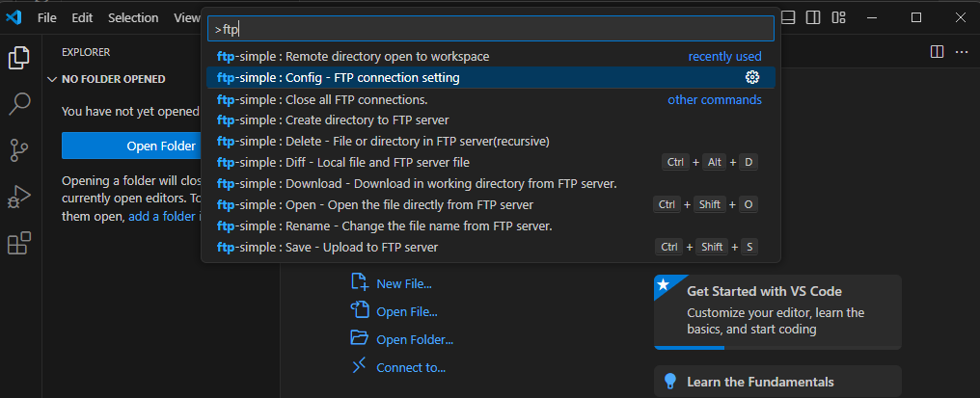This screenshot has width=980, height=398.
Task: Split the editor right icon
Action: pyautogui.click(x=937, y=51)
